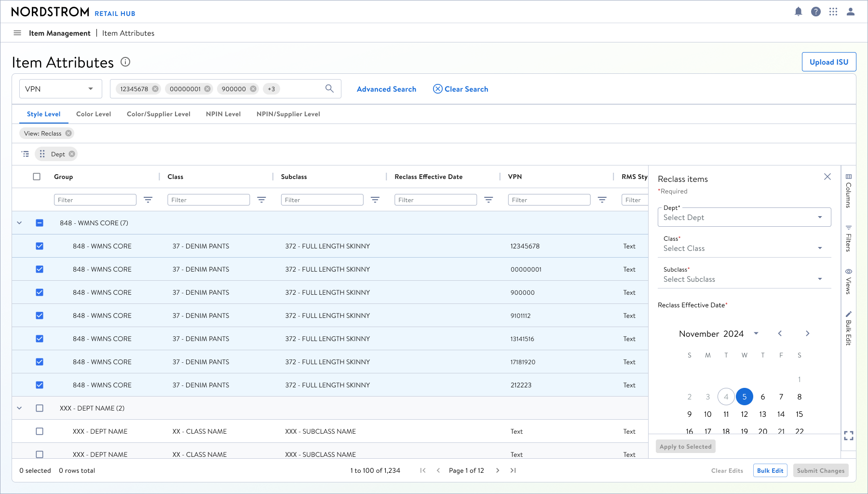Open VPN column filter options icon
This screenshot has height=494, width=868.
(x=602, y=200)
